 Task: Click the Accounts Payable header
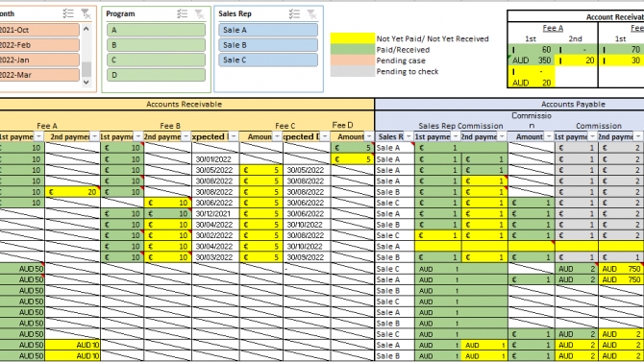[x=573, y=105]
